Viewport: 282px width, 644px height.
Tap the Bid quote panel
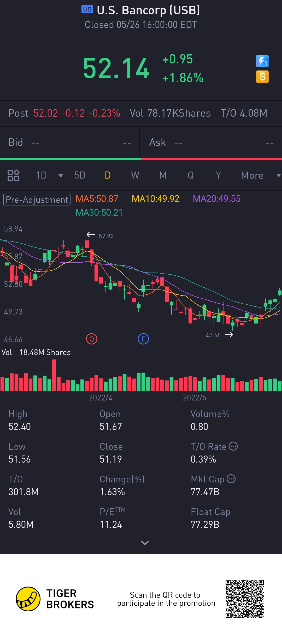pyautogui.click(x=70, y=143)
